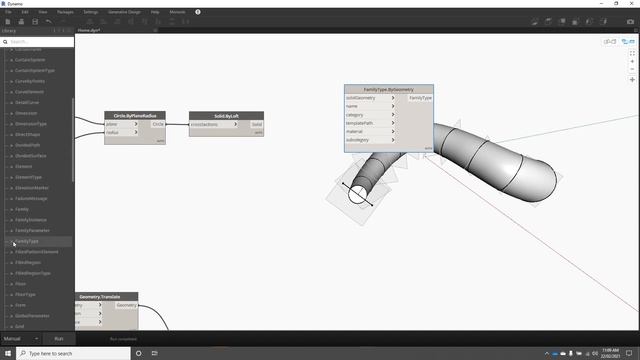Open the Windows Start menu

[8, 353]
